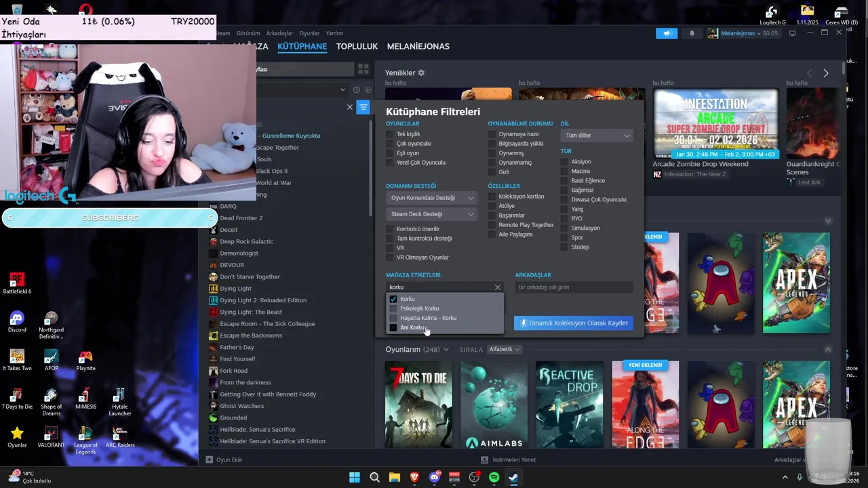Click the gear icon next to Yenilikler
The image size is (868, 488).
[x=421, y=73]
